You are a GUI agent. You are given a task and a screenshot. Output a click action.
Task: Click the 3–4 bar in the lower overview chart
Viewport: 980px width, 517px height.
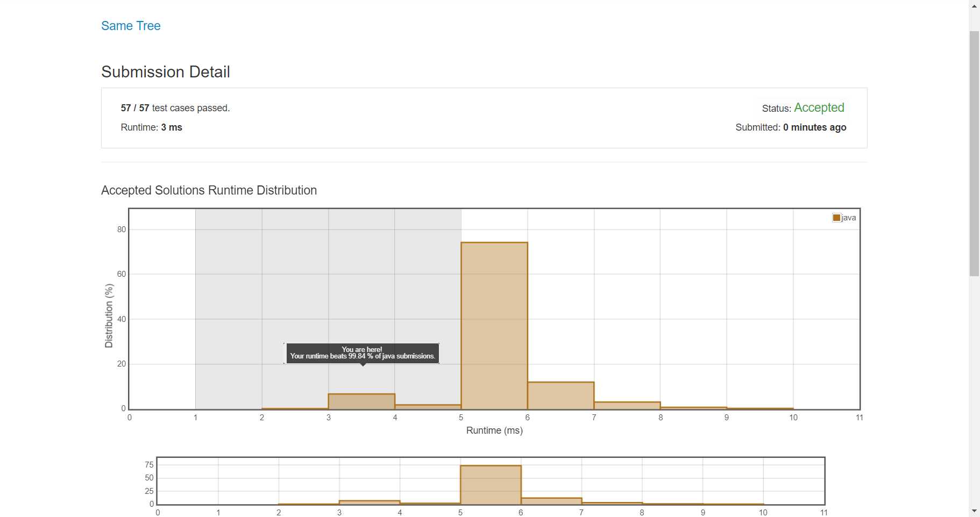(x=370, y=502)
